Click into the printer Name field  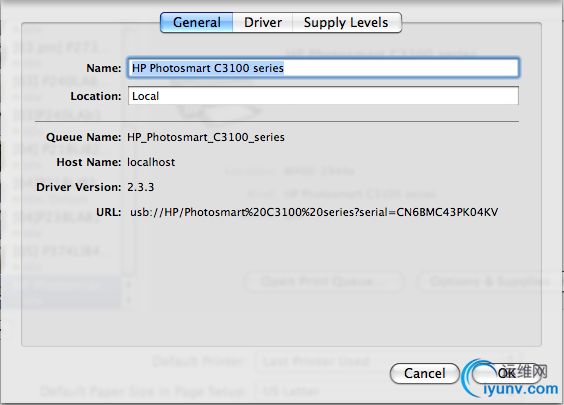tap(323, 68)
